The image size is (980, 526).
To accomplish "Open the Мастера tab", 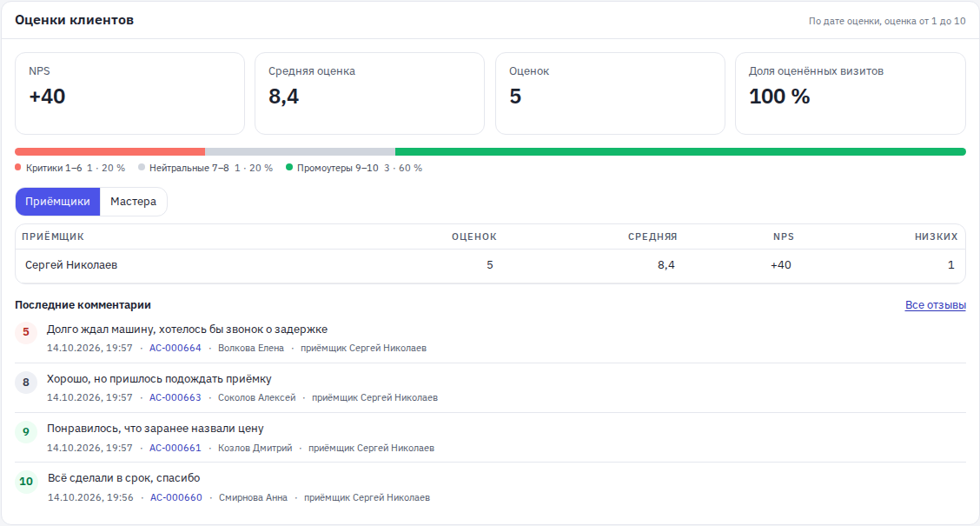I will tap(133, 202).
